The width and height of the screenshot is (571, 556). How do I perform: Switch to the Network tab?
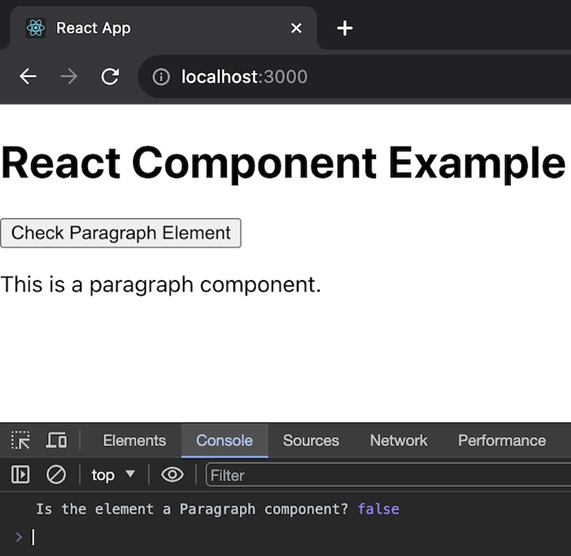pyautogui.click(x=399, y=441)
